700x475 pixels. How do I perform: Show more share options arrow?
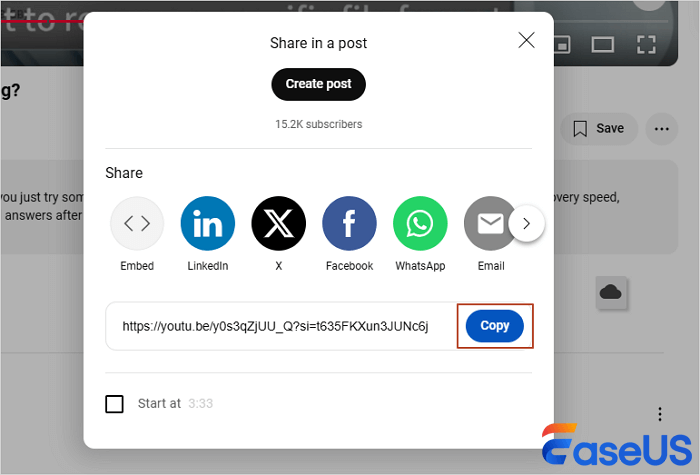click(x=526, y=223)
